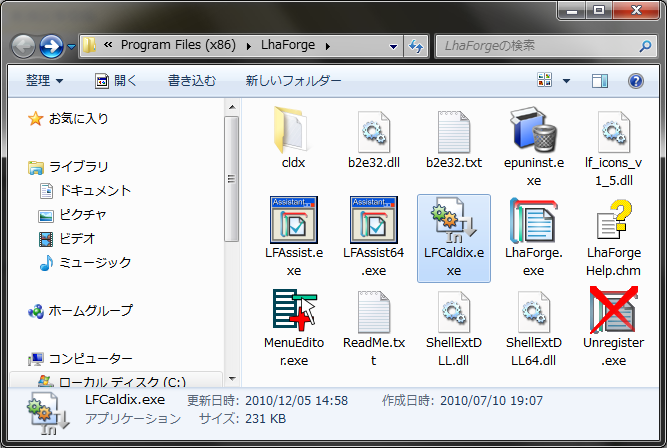Screen dimensions: 667x448
Task: Create a 新しいフォルダー
Action: coord(293,80)
